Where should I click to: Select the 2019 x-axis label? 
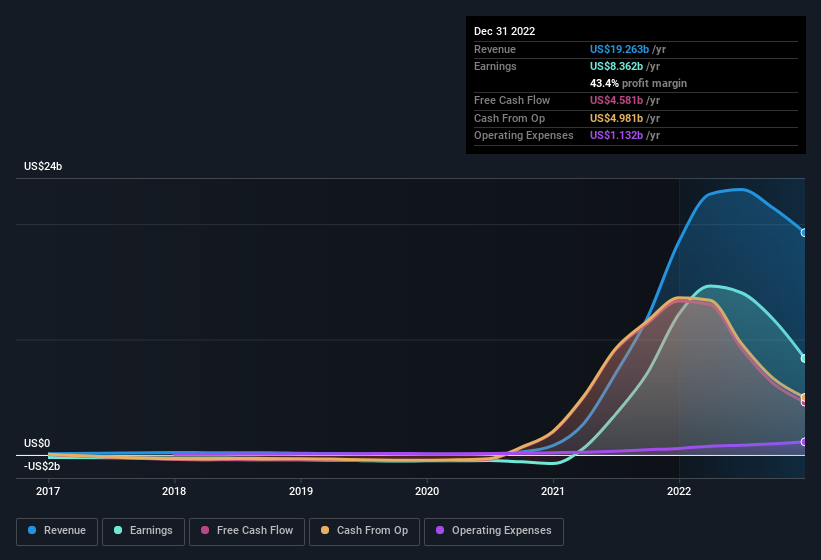[301, 491]
